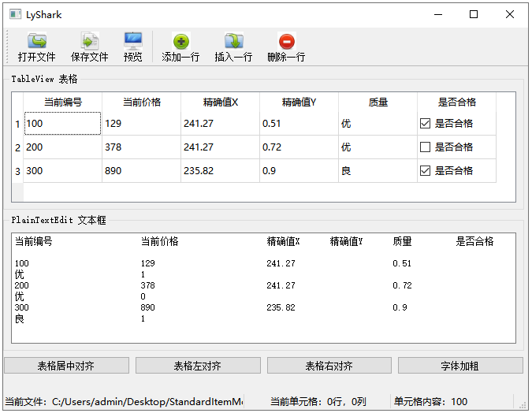Viewport: 532px width, 413px height.
Task: Click the toolbar drag handle
Action: tap(6, 47)
